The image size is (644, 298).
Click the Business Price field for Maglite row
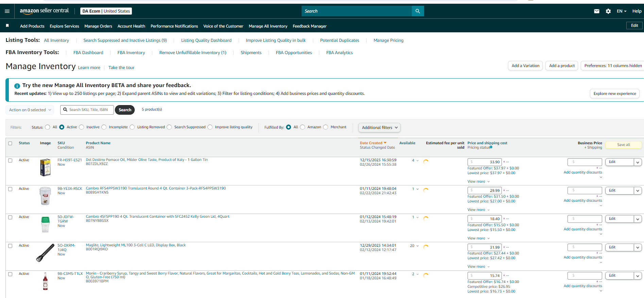[x=585, y=248]
